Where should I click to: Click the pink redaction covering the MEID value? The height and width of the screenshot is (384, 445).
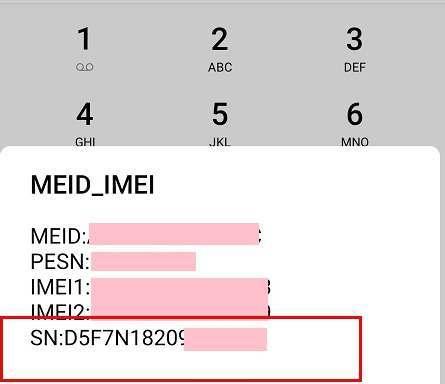tap(174, 234)
